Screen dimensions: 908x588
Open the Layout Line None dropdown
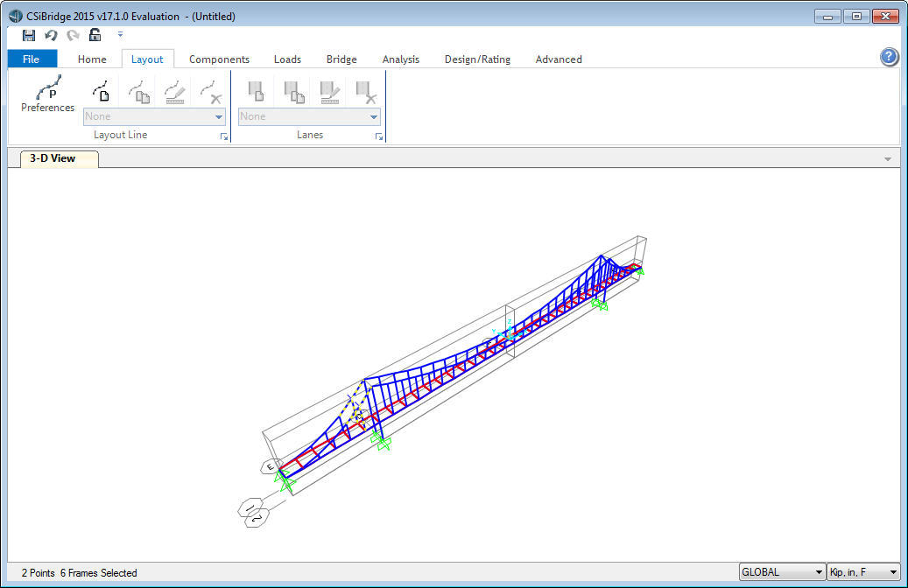(x=155, y=116)
